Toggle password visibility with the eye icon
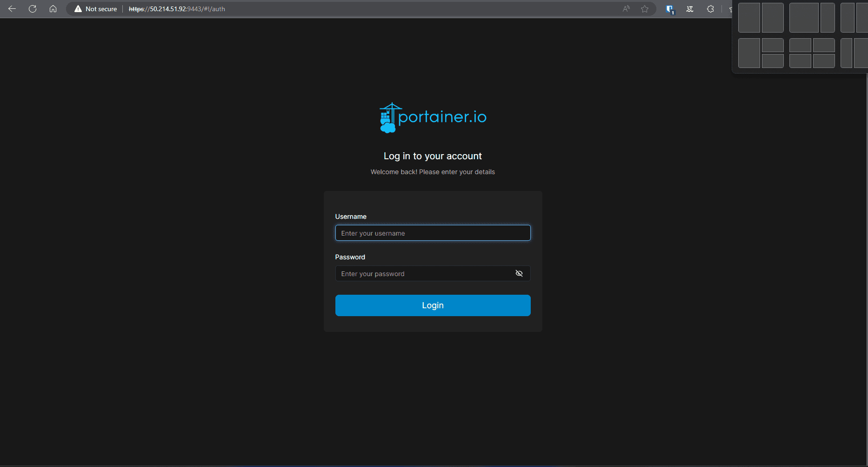Viewport: 868px width, 467px height. [x=519, y=273]
